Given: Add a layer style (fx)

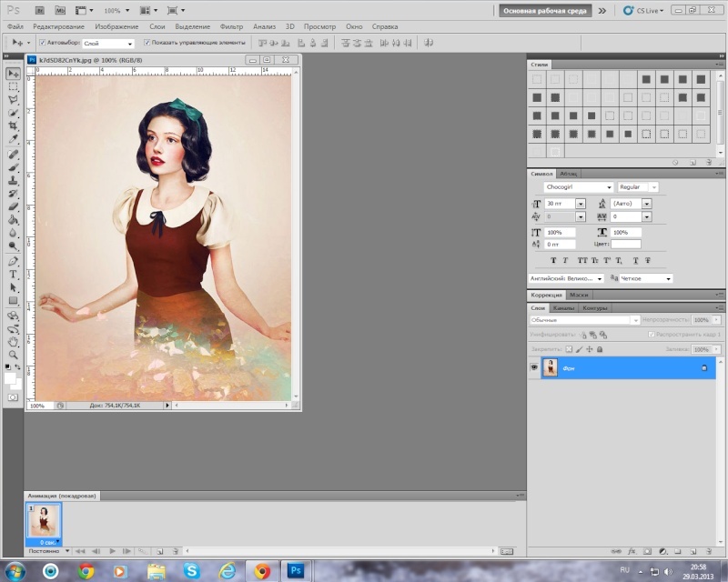Looking at the screenshot, I should click(x=632, y=551).
